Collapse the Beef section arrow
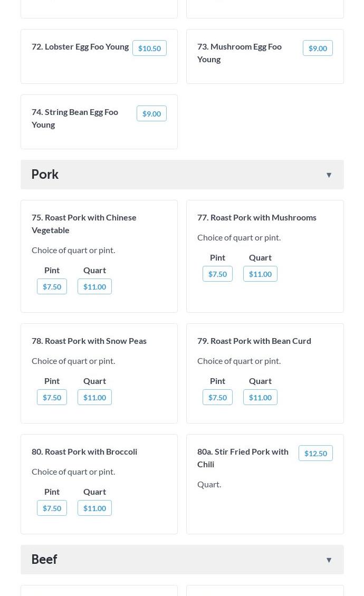 click(329, 560)
